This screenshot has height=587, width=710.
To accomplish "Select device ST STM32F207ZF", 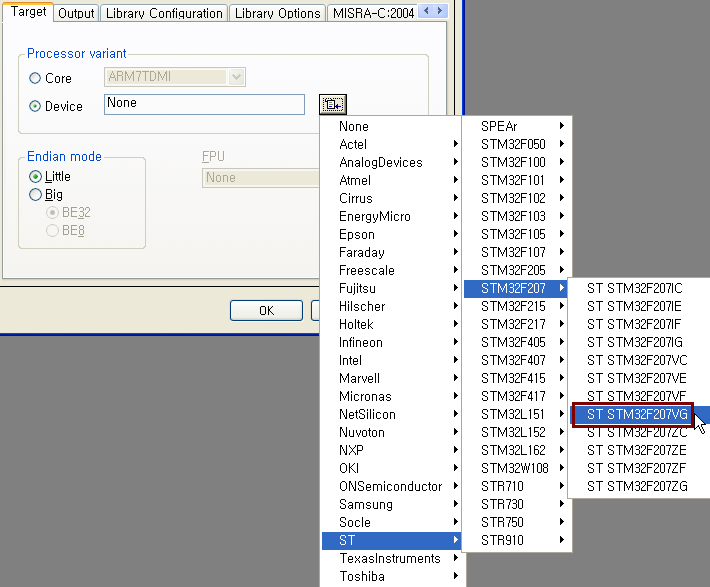I will coord(639,468).
